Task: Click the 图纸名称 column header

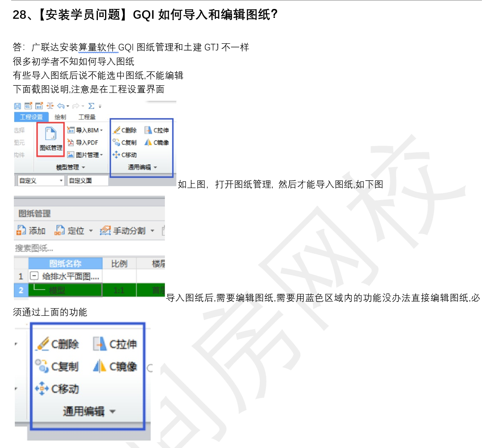Action: point(65,264)
